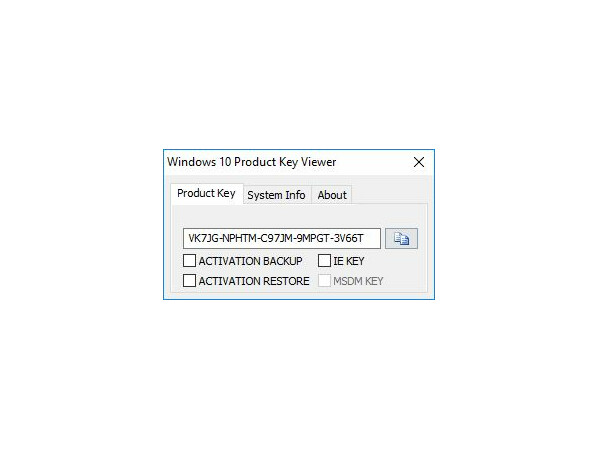Tick the ACTIVATION RESTORE checkbox
This screenshot has width=598, height=449.
[189, 281]
